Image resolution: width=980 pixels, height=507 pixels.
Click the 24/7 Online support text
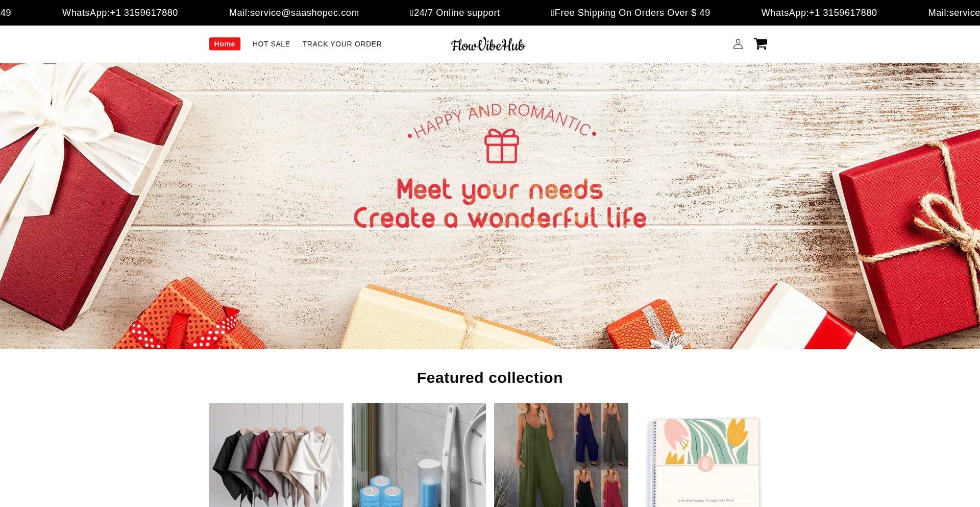point(455,13)
